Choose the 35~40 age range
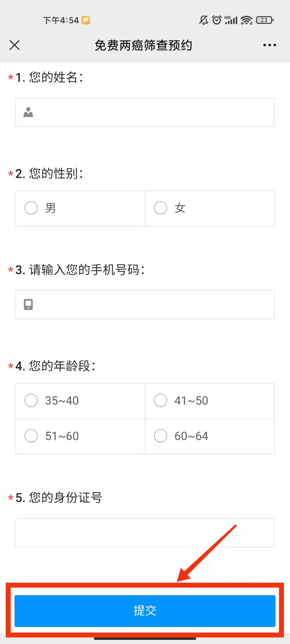 (x=31, y=400)
